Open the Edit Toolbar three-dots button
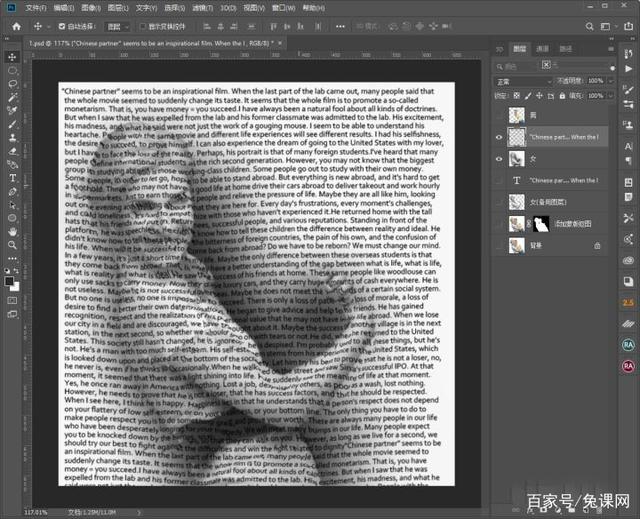 tap(12, 258)
